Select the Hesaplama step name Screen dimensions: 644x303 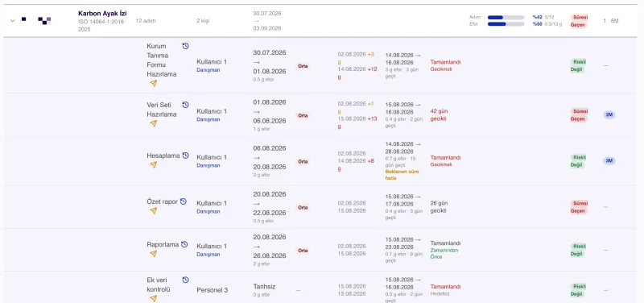click(163, 156)
